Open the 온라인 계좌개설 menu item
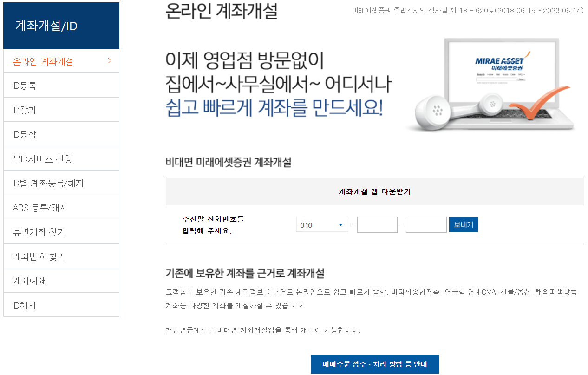Image resolution: width=588 pixels, height=375 pixels. coord(61,61)
